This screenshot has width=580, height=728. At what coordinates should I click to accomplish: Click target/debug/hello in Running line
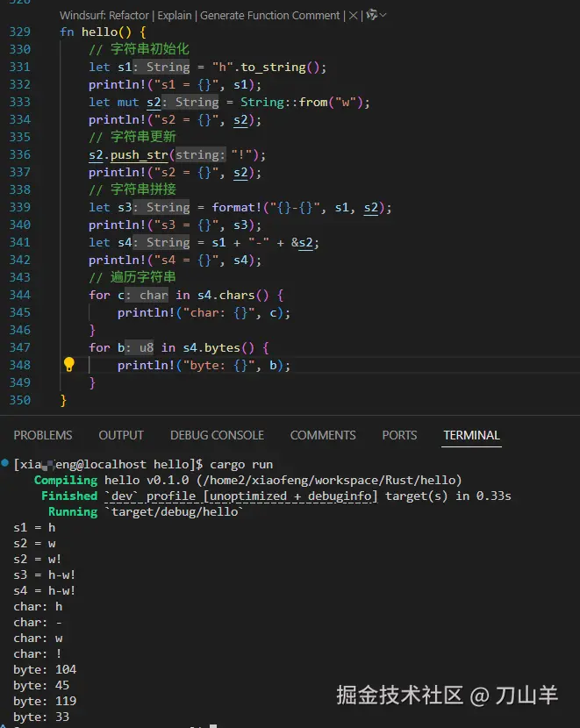tap(173, 511)
